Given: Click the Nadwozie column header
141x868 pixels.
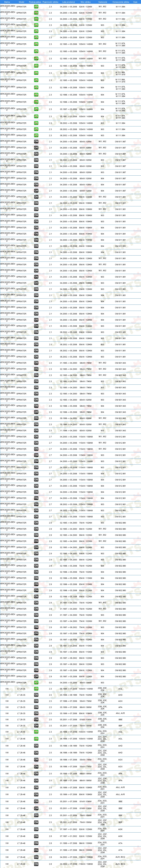Looking at the screenshot, I should pyautogui.click(x=103, y=2).
